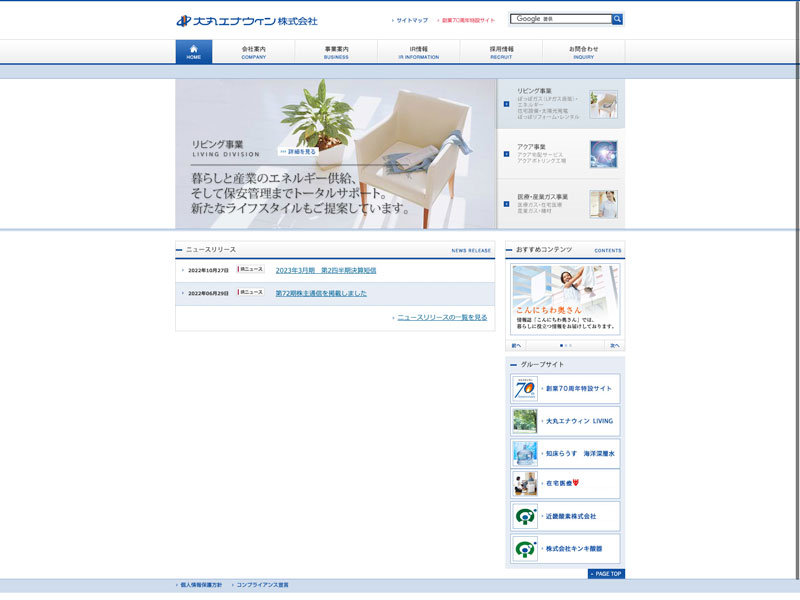800x600 pixels.
Task: Go to previous recommended content with 前へ
Action: pyautogui.click(x=517, y=345)
